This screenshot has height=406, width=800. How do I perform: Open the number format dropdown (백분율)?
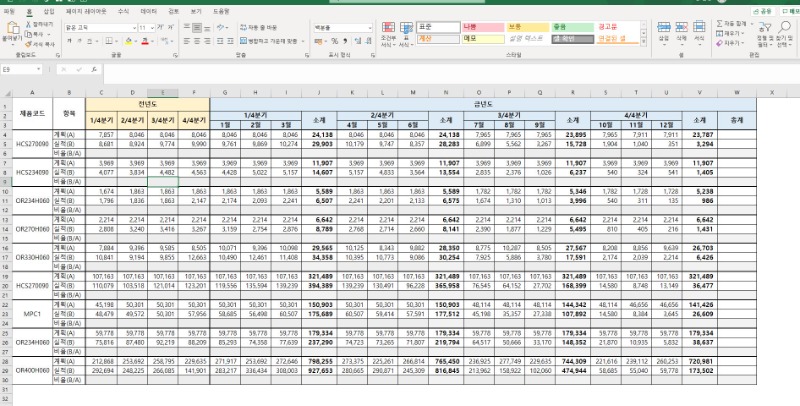pyautogui.click(x=369, y=28)
